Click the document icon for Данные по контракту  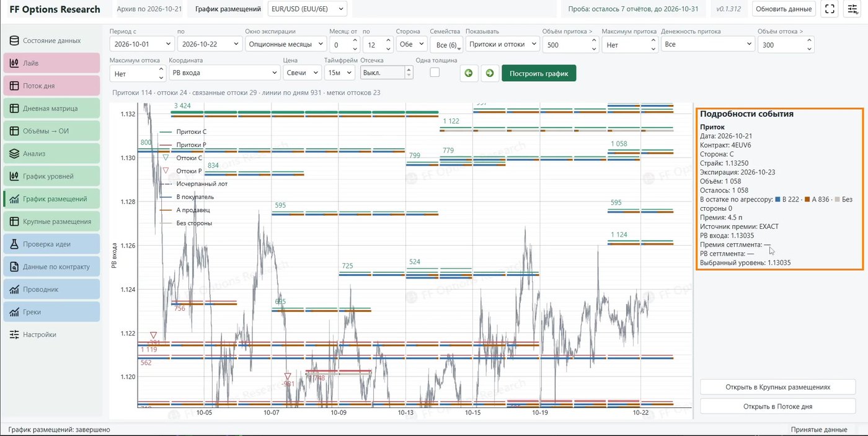[14, 267]
